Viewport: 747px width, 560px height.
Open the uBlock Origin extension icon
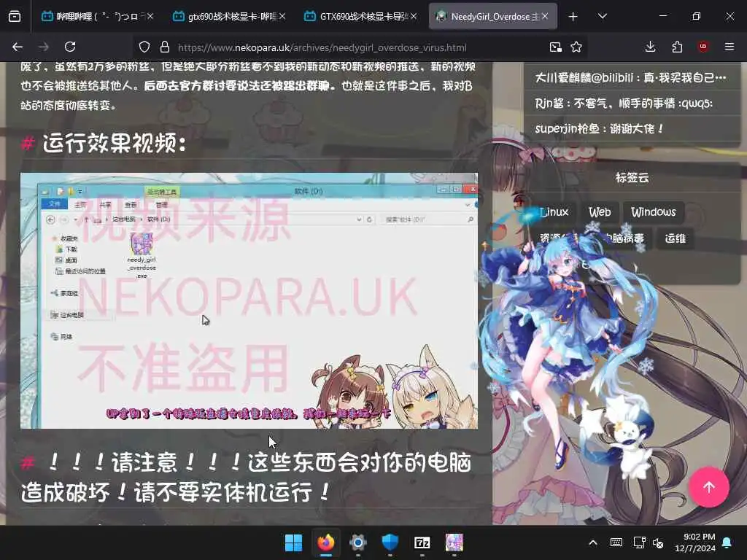click(x=703, y=47)
